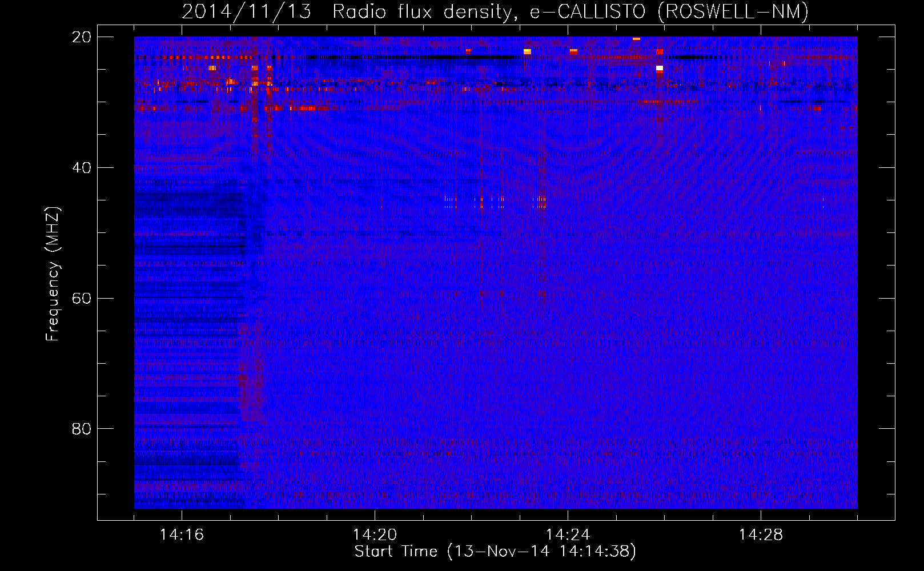Click the time tick label '14:20'
The width and height of the screenshot is (924, 571).
(x=375, y=534)
